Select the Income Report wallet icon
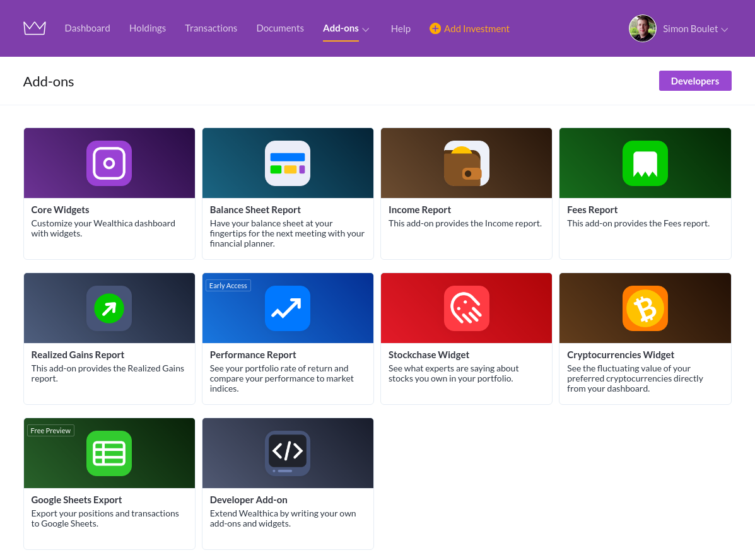 [466, 163]
